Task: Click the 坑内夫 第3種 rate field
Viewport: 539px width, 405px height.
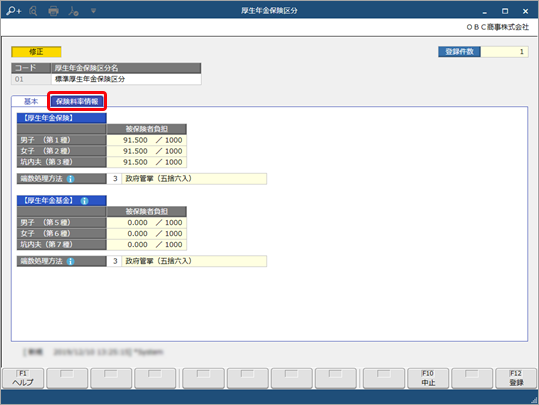Action: click(147, 162)
